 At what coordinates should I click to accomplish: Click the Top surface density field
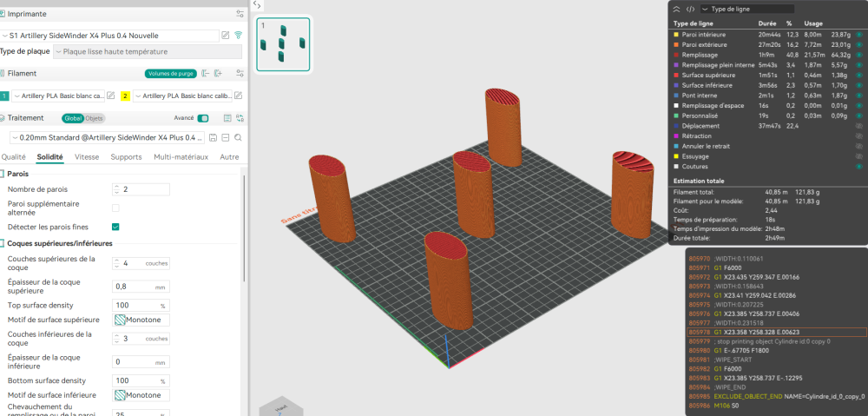pos(141,305)
